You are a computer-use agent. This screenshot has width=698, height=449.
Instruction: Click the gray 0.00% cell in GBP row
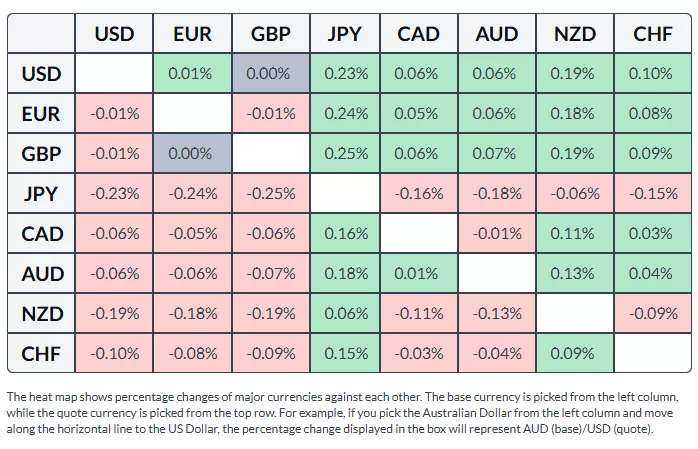coord(191,154)
